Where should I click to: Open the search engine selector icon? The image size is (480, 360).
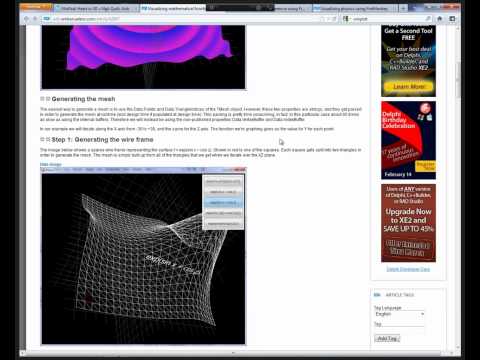click(347, 19)
